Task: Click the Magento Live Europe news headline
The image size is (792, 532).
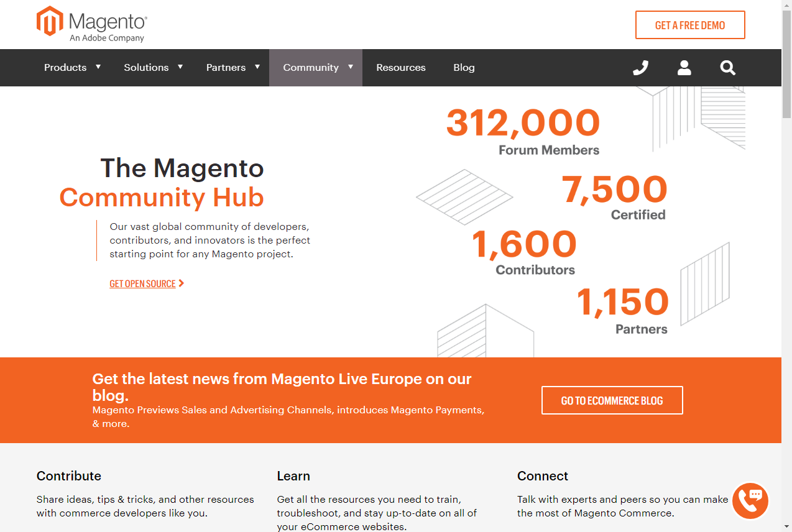Action: (282, 387)
